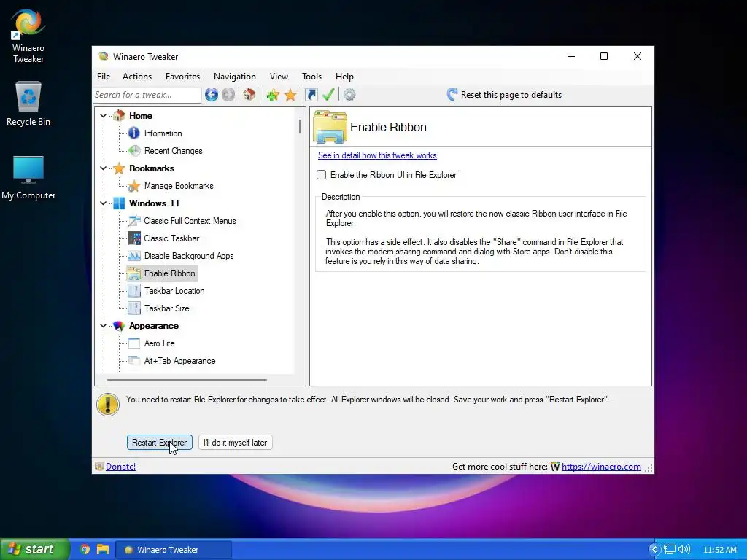
Task: Click the Disable Background Apps icon
Action: (134, 256)
